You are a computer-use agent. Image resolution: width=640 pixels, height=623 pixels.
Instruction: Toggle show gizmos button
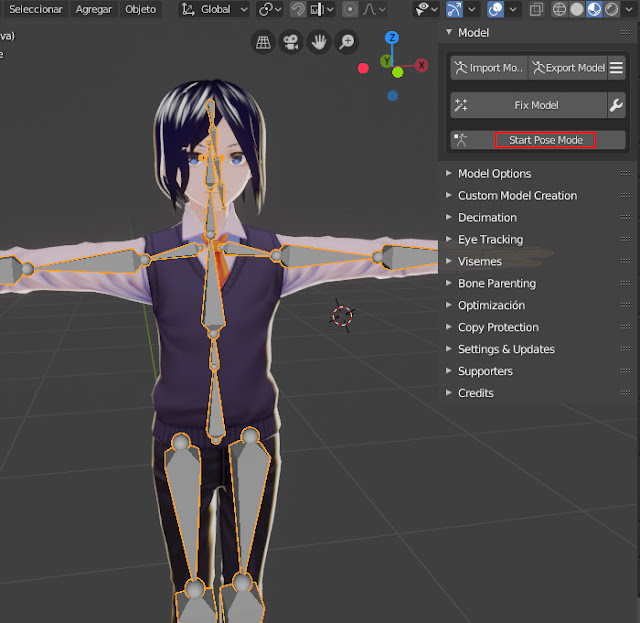tap(454, 9)
